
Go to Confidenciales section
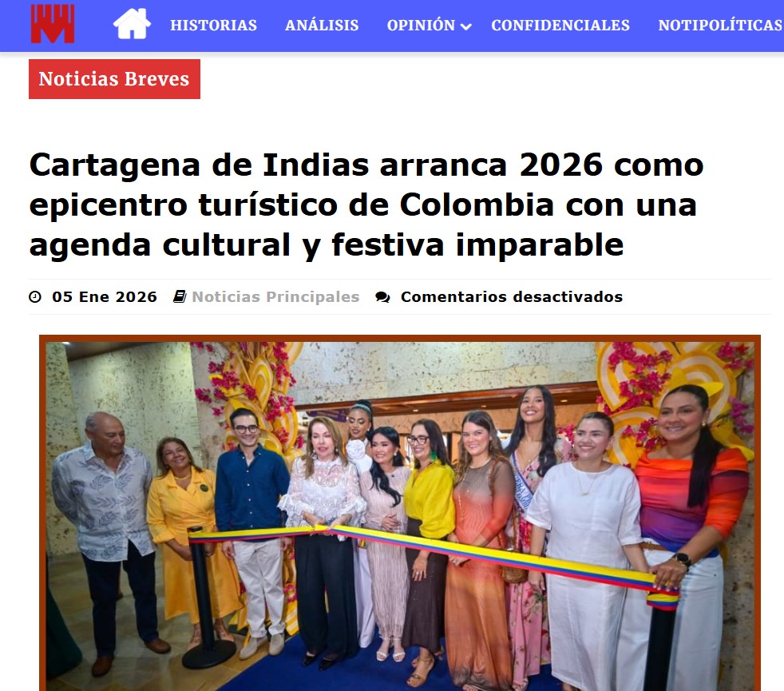click(560, 25)
